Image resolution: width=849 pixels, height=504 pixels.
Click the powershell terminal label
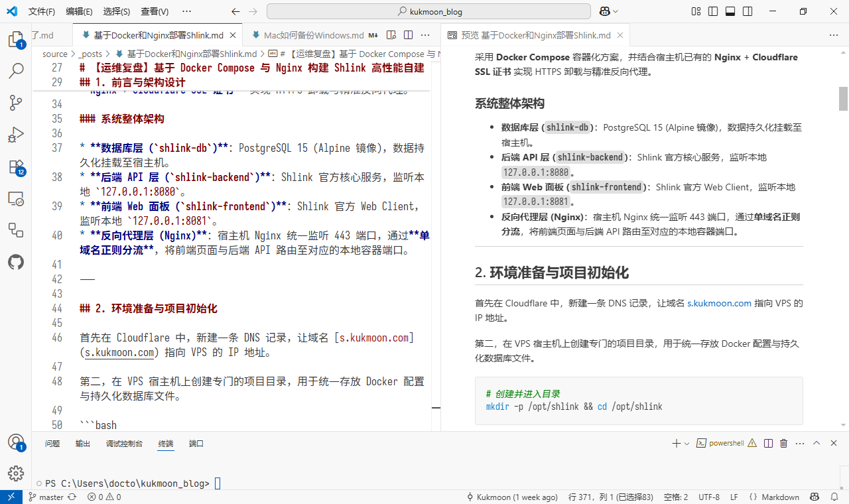726,443
